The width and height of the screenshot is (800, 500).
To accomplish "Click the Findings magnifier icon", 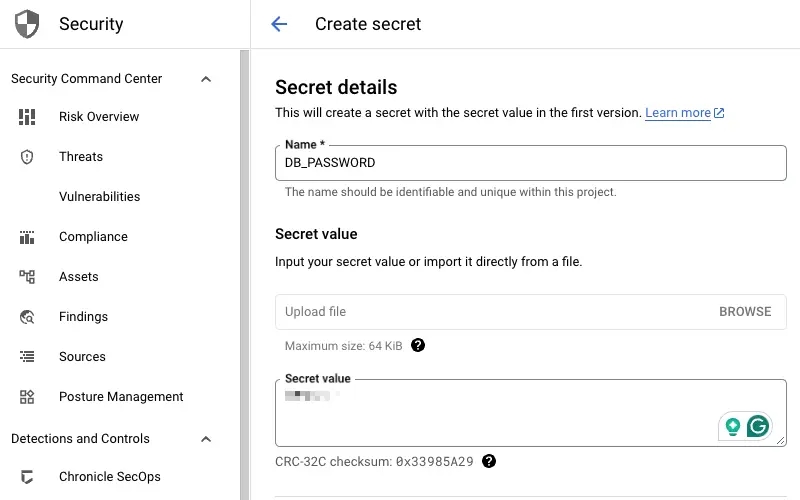I will click(27, 317).
